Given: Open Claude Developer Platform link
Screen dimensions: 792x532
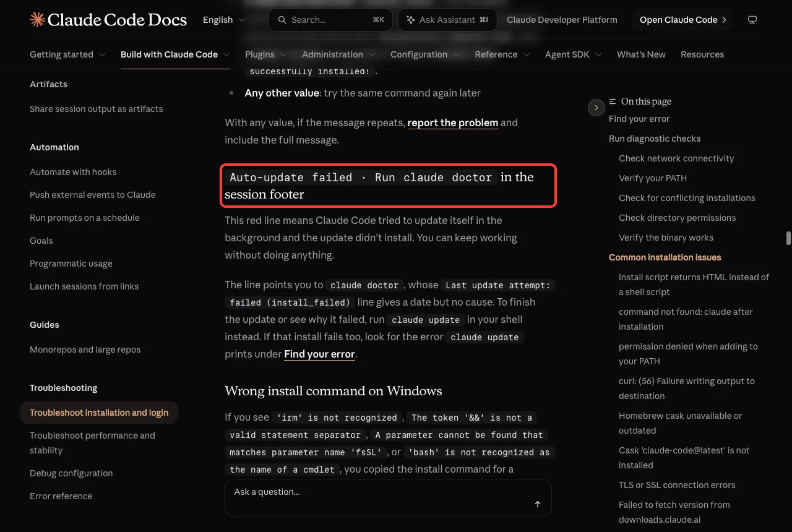Looking at the screenshot, I should [x=562, y=20].
